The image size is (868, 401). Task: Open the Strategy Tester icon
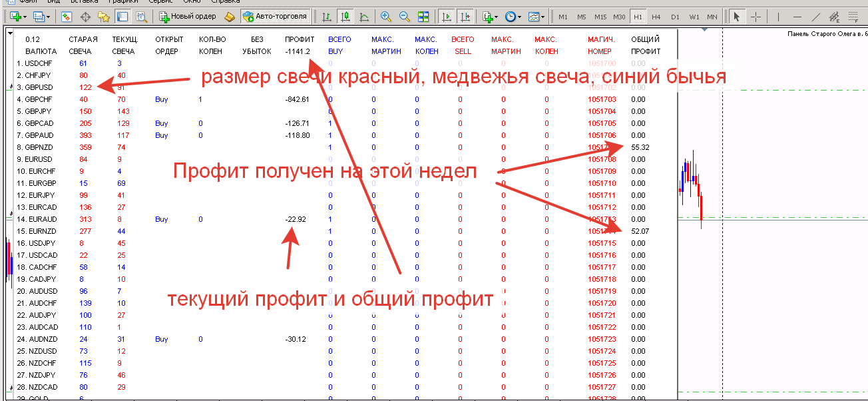pos(140,16)
